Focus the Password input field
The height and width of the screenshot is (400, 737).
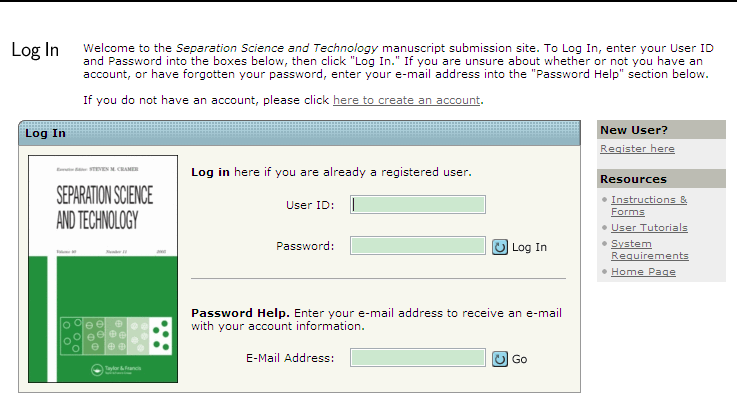pos(418,246)
